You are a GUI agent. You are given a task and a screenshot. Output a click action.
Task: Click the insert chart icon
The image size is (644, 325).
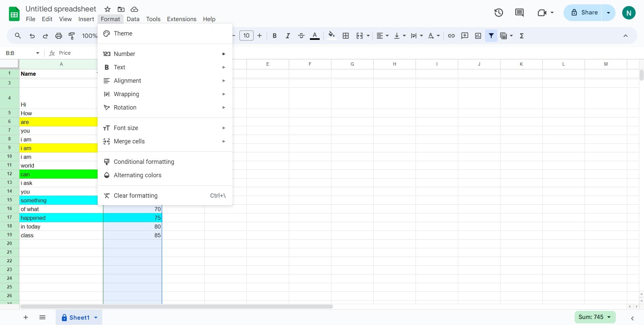[478, 36]
